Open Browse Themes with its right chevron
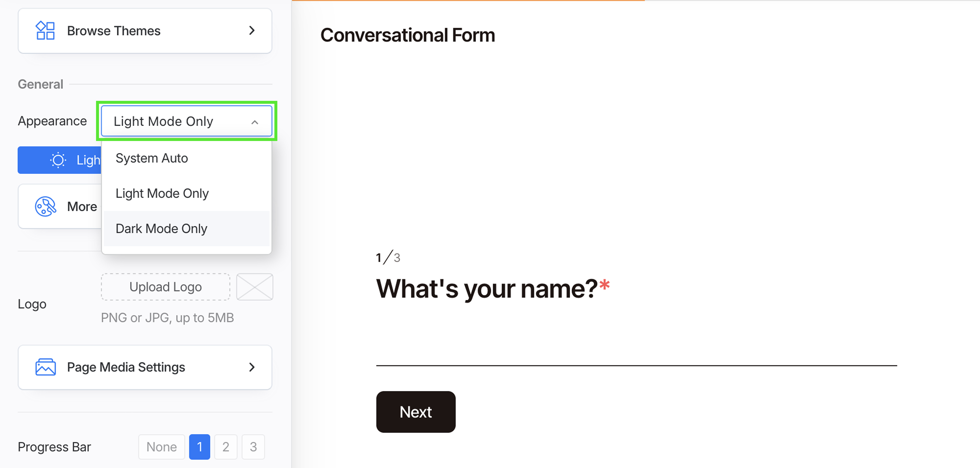980x468 pixels. (252, 31)
